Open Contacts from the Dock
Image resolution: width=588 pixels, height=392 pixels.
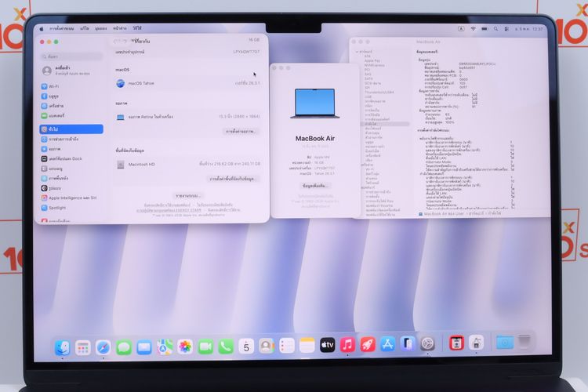click(267, 346)
